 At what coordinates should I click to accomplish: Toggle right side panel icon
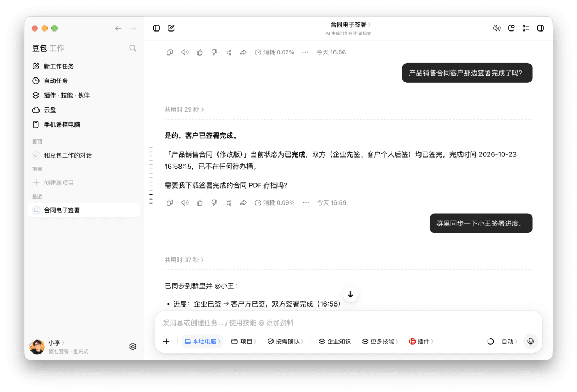[x=541, y=28]
